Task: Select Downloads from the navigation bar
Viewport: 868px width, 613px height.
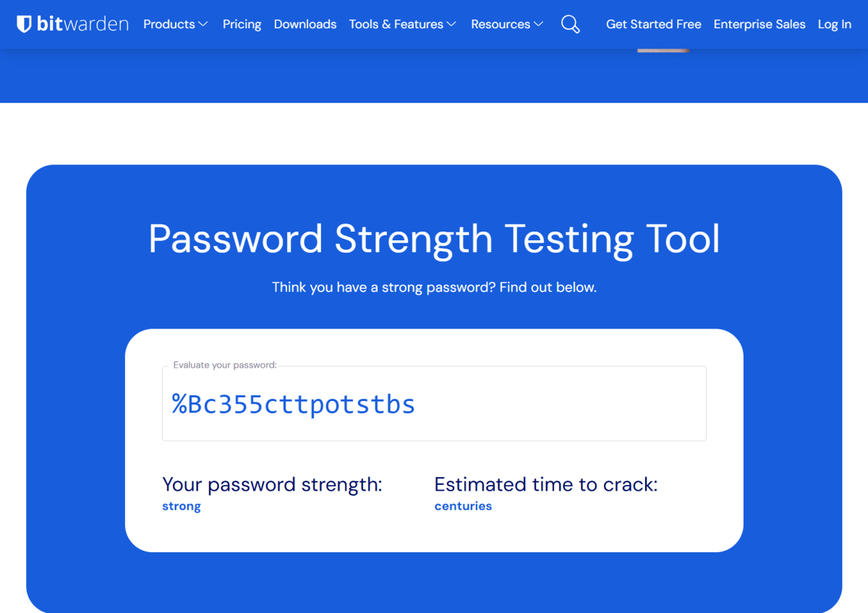Action: [x=305, y=24]
